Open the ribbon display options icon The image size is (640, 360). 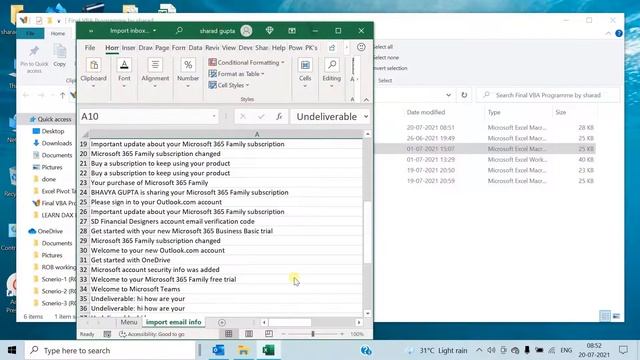(292, 31)
